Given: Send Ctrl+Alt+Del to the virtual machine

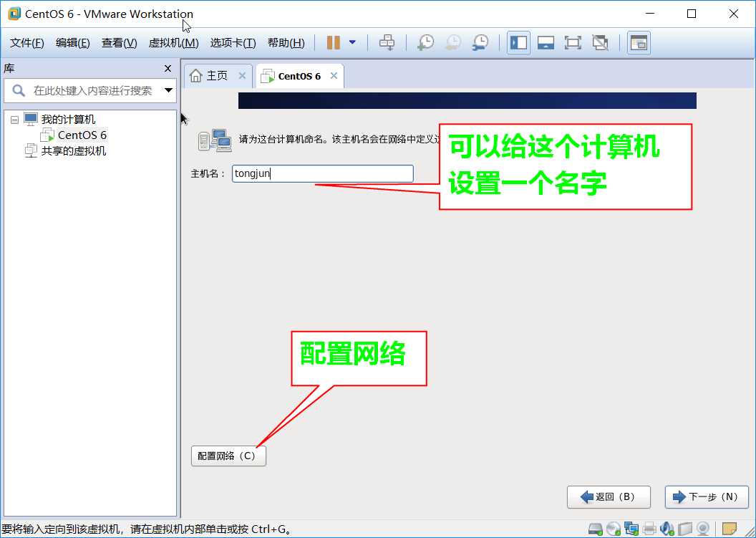Looking at the screenshot, I should [x=387, y=42].
